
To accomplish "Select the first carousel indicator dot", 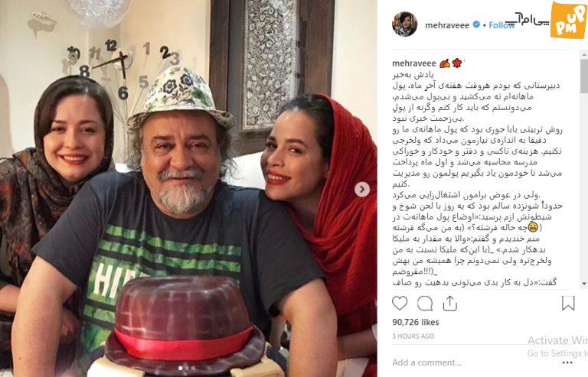I will point(181,369).
